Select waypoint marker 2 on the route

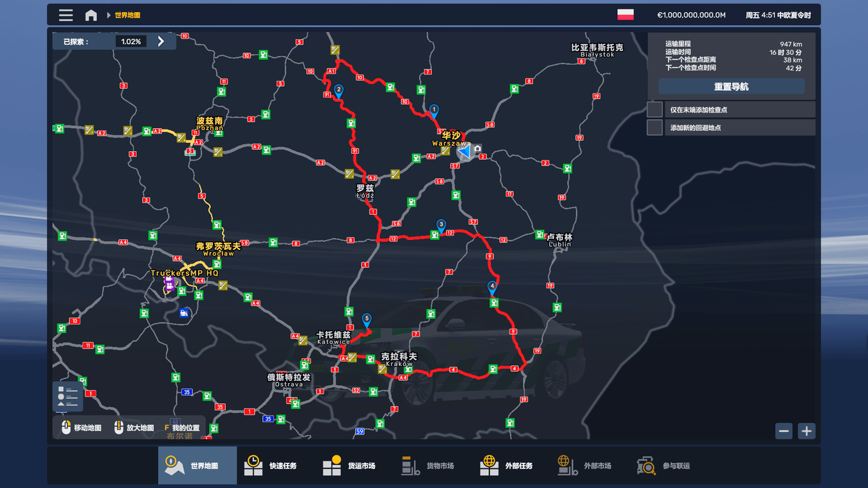coord(338,90)
